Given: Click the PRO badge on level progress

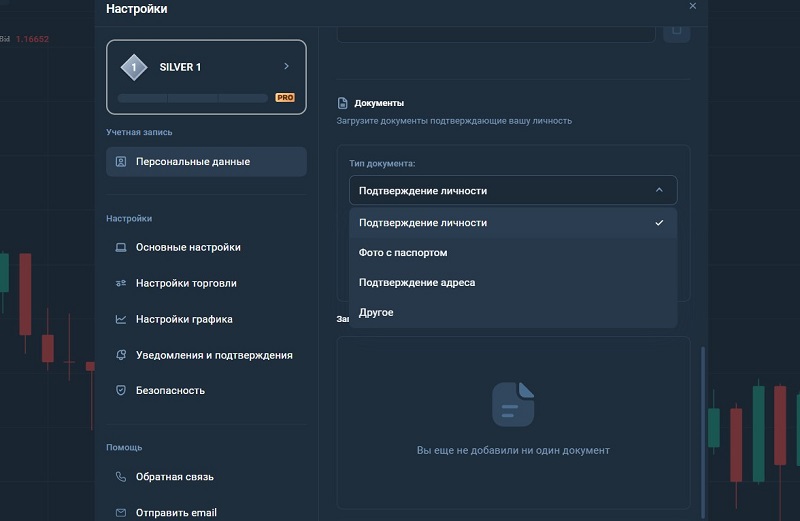Looking at the screenshot, I should [285, 97].
